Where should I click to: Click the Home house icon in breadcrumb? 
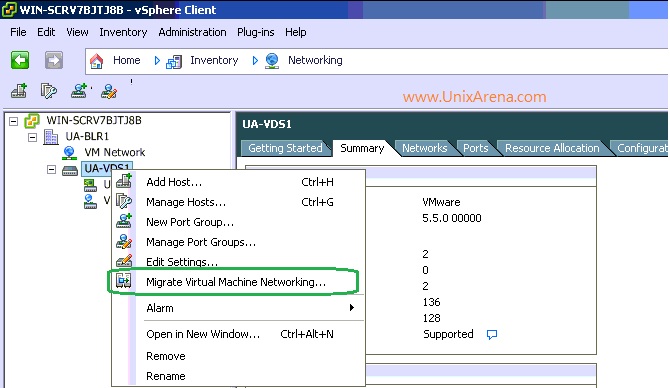97,61
